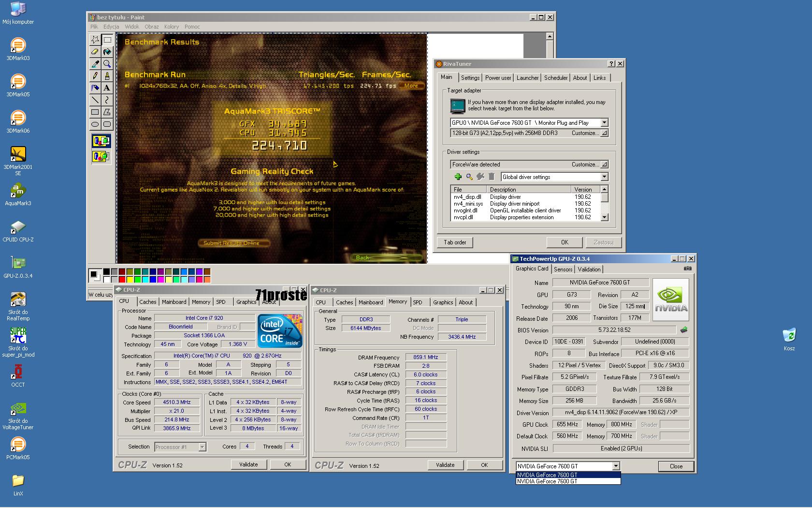The height and width of the screenshot is (508, 812).
Task: Switch to the Scheduler tab in RivaTuner
Action: (556, 78)
